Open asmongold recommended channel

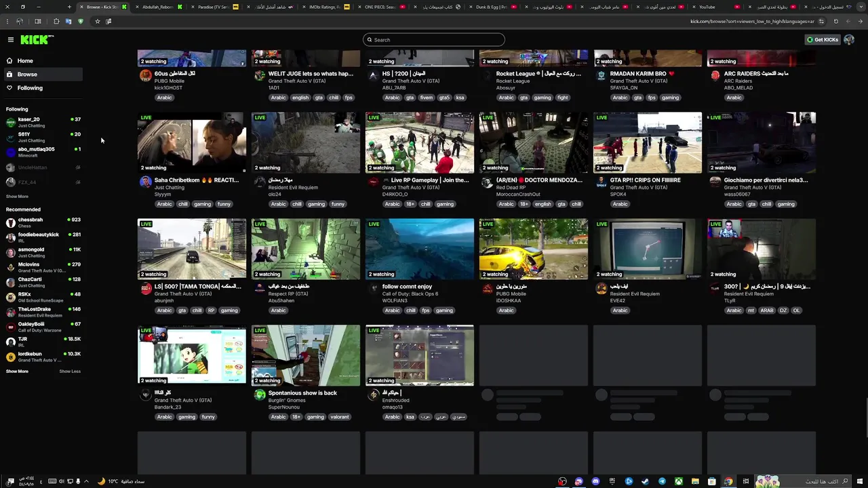pos(43,252)
